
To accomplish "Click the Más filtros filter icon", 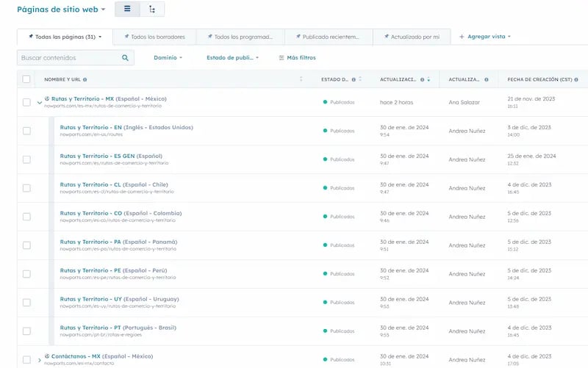I will pos(282,57).
